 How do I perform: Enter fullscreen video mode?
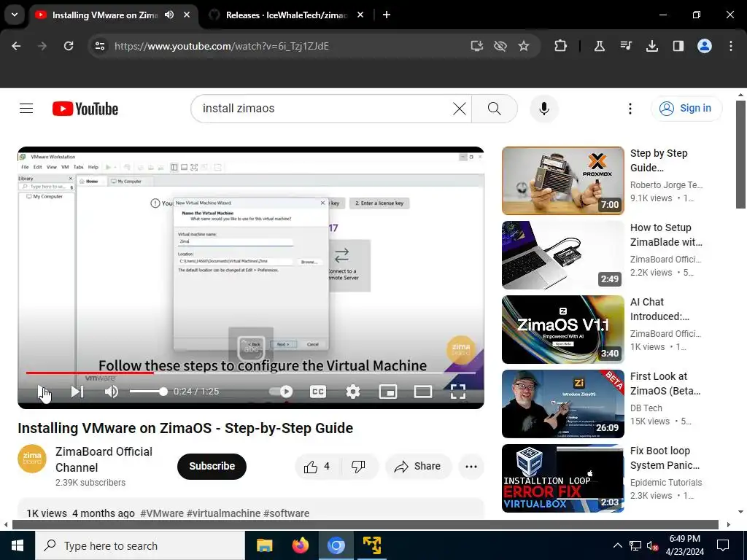(458, 392)
